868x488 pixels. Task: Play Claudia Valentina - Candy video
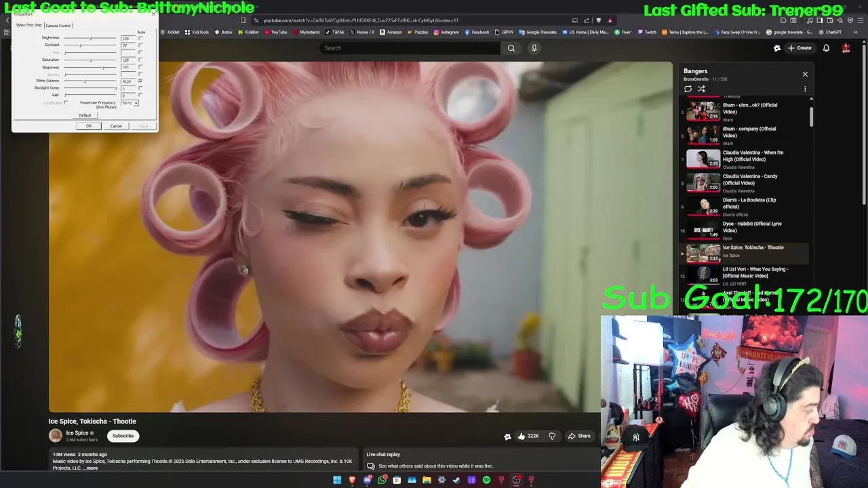click(745, 182)
